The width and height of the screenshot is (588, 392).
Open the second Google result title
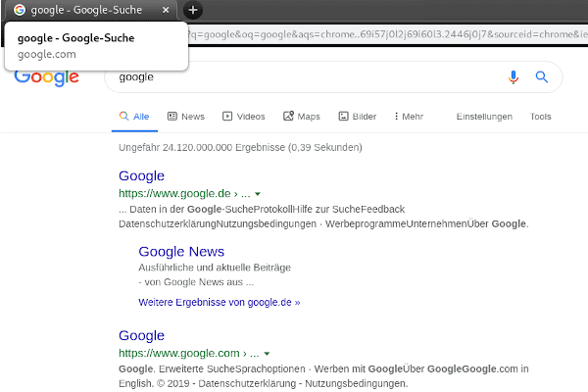coord(141,336)
